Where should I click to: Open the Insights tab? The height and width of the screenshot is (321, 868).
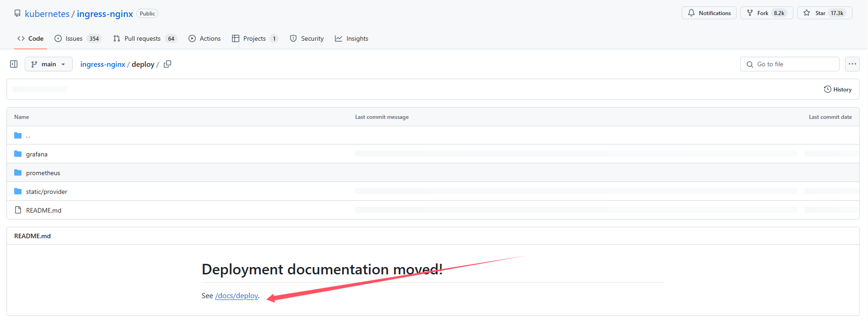coord(351,38)
